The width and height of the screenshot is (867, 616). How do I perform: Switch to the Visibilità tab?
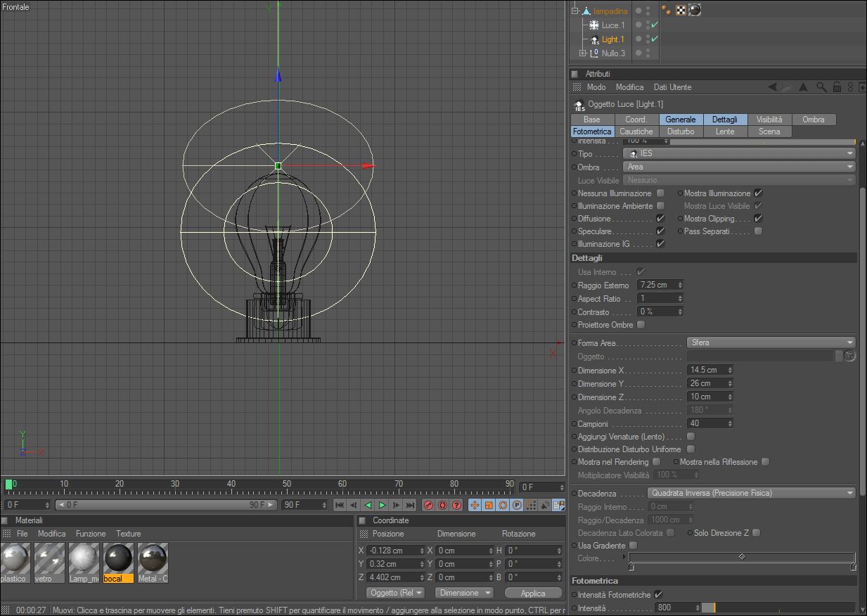[769, 120]
